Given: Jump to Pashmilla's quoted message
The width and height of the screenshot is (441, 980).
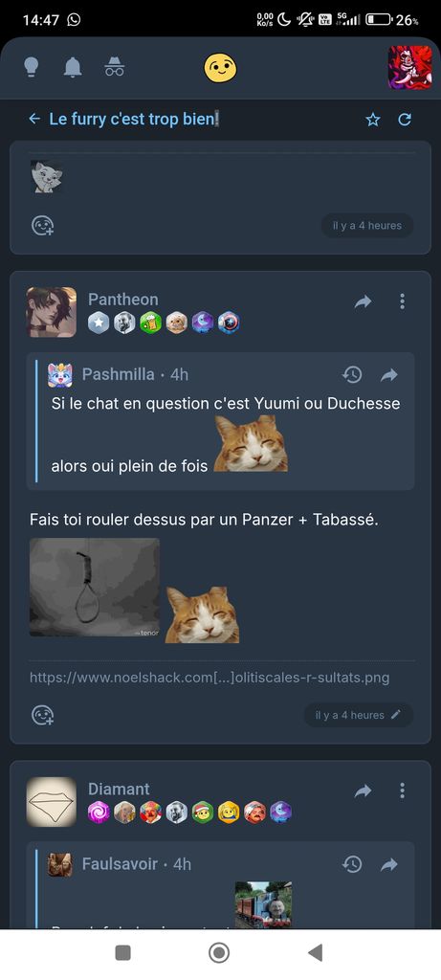Looking at the screenshot, I should [x=389, y=375].
